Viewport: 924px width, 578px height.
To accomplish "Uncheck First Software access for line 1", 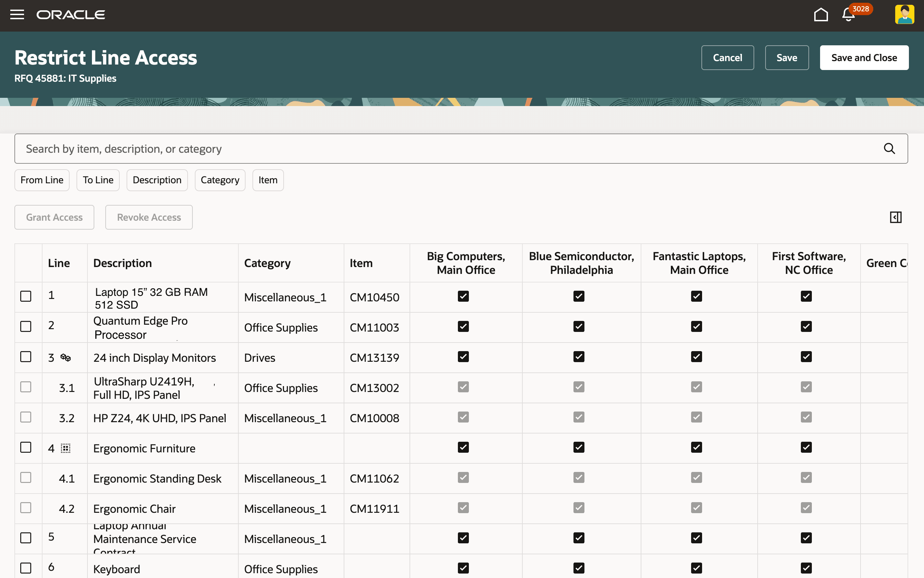I will tap(806, 296).
